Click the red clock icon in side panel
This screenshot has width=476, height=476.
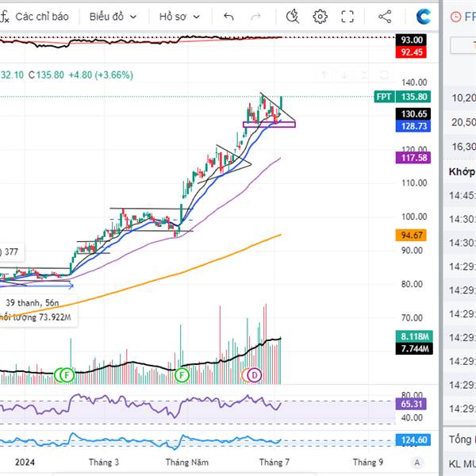(x=455, y=17)
